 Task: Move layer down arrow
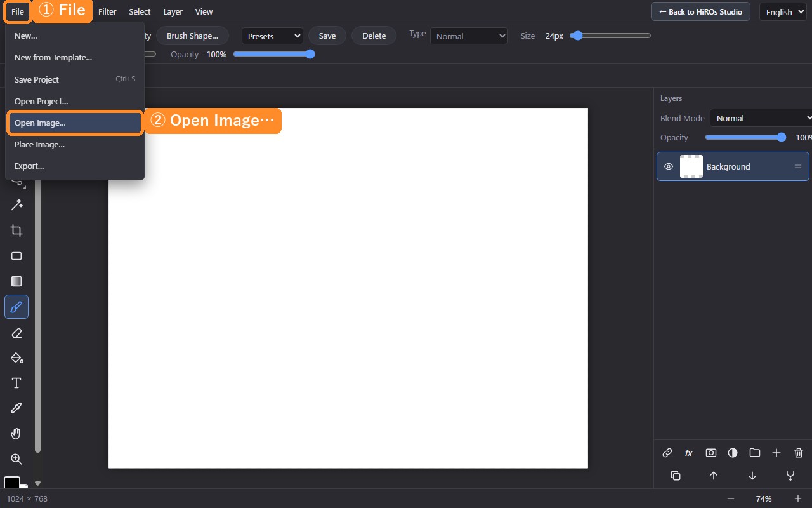click(752, 476)
